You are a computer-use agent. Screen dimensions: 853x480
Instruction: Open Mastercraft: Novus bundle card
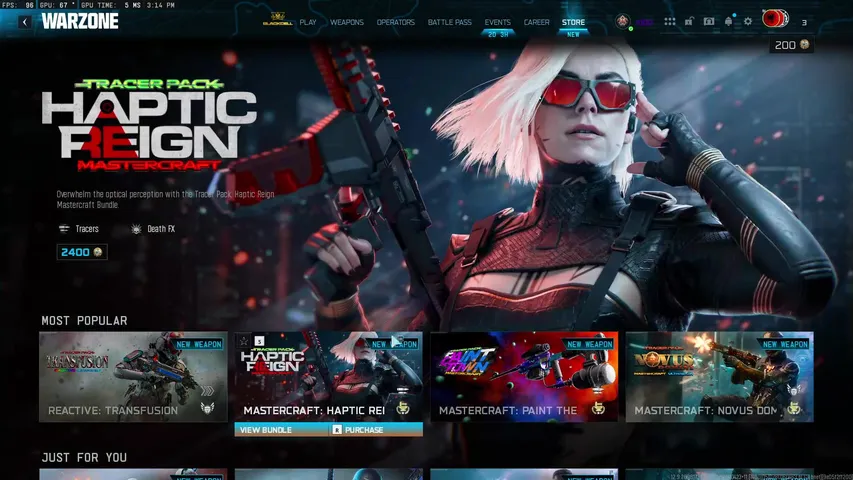tap(720, 377)
